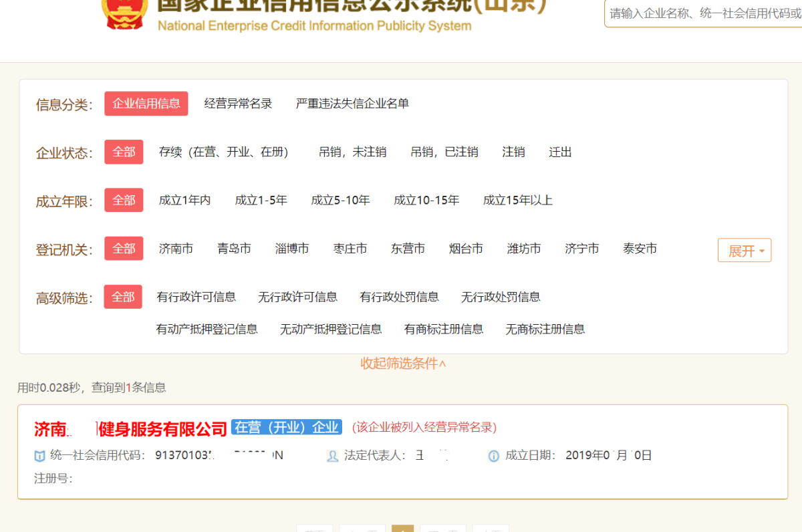The height and width of the screenshot is (532, 802).
Task: Switch to 严重违法失信企业名单 category tab
Action: 352,104
